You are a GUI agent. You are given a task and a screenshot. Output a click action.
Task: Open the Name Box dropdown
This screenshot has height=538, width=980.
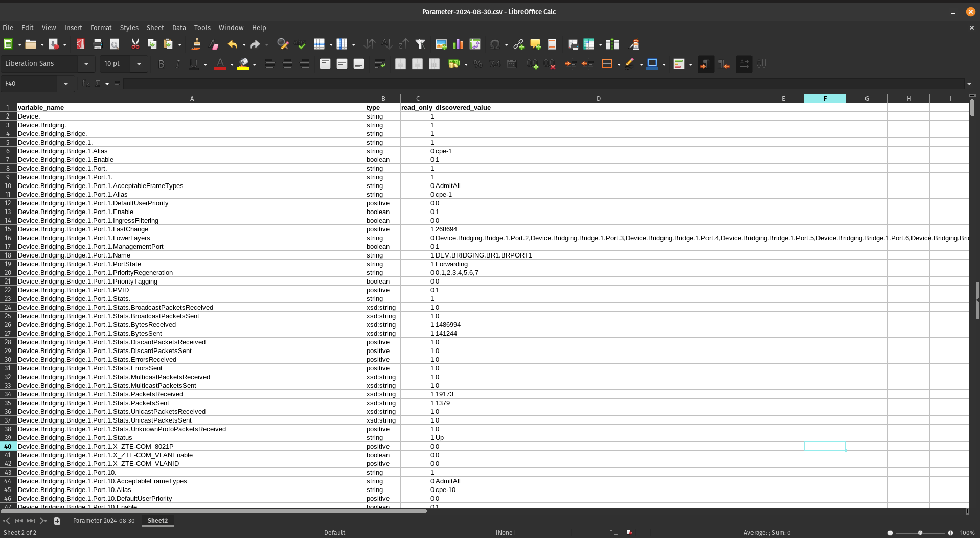pyautogui.click(x=65, y=83)
